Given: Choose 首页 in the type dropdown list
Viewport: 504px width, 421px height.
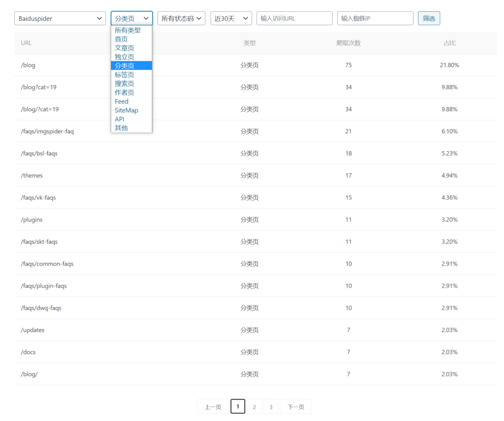Looking at the screenshot, I should click(x=121, y=39).
